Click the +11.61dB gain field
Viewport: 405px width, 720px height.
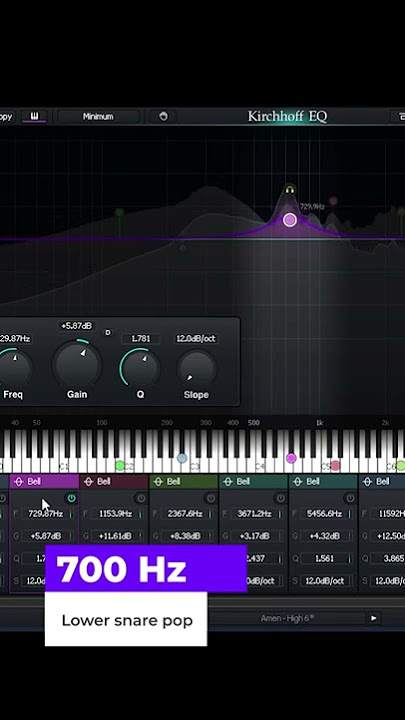click(x=115, y=536)
